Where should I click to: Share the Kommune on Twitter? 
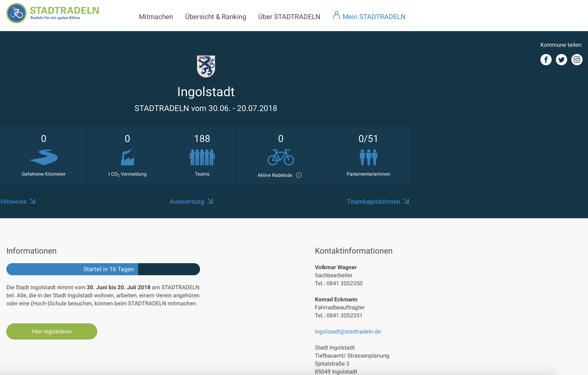(x=561, y=60)
